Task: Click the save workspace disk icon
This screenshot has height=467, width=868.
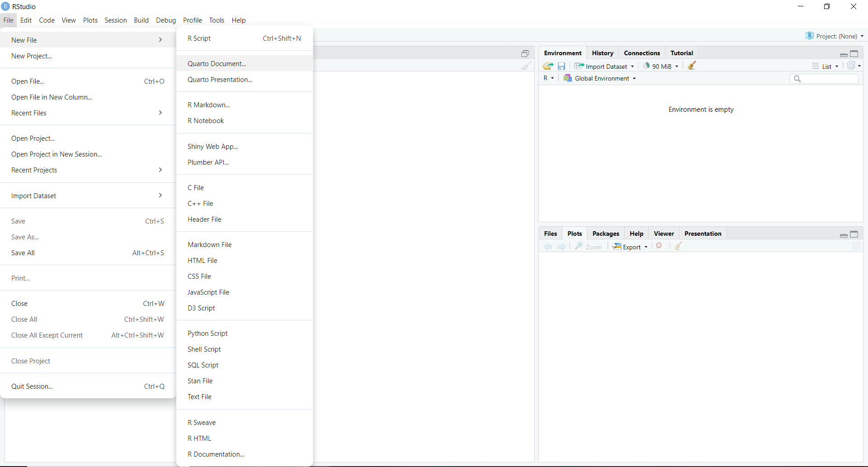Action: (561, 66)
